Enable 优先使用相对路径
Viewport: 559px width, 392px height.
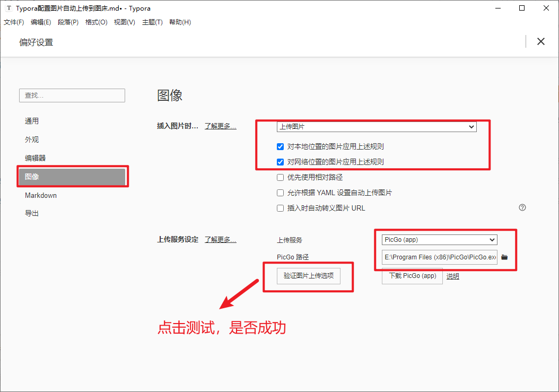pyautogui.click(x=280, y=177)
